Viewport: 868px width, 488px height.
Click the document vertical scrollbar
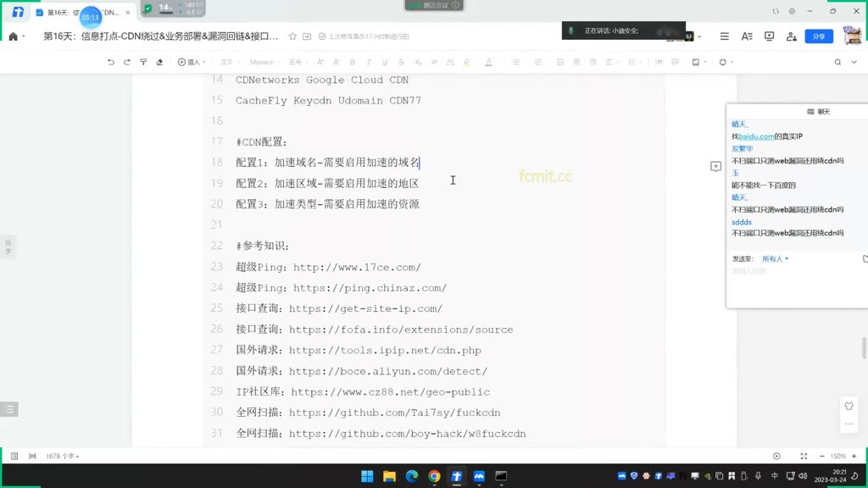(x=864, y=348)
